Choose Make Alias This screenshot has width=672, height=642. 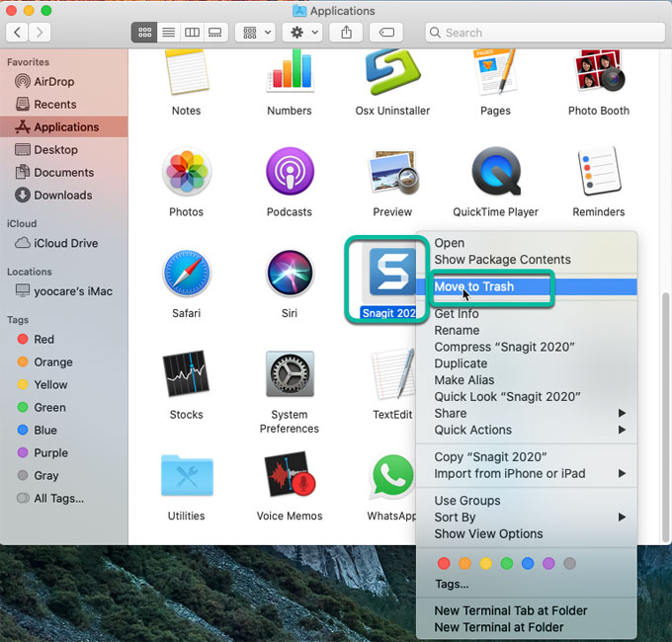(x=527, y=380)
